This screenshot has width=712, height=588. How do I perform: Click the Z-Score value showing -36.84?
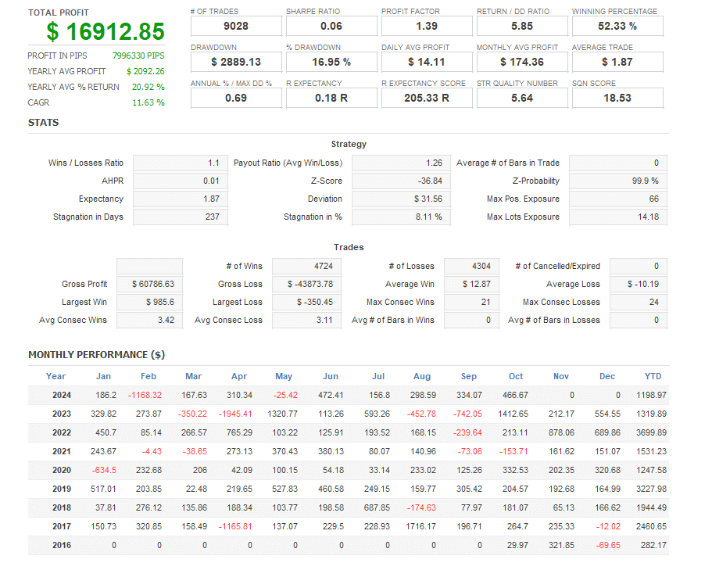pyautogui.click(x=401, y=181)
